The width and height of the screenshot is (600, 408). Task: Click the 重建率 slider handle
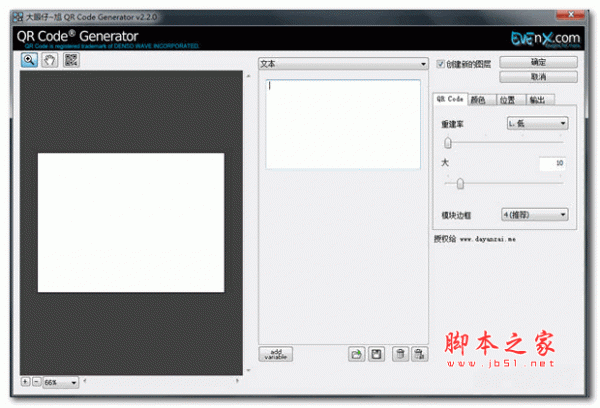448,143
